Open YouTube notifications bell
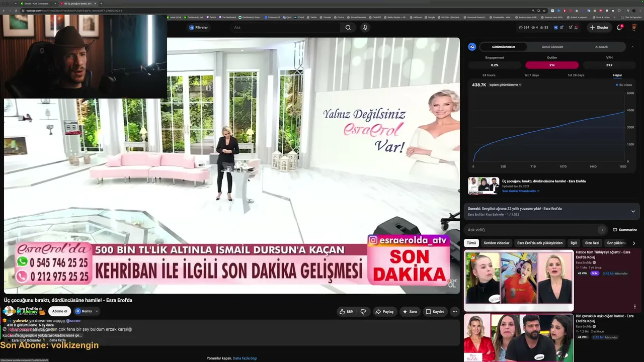 click(619, 28)
